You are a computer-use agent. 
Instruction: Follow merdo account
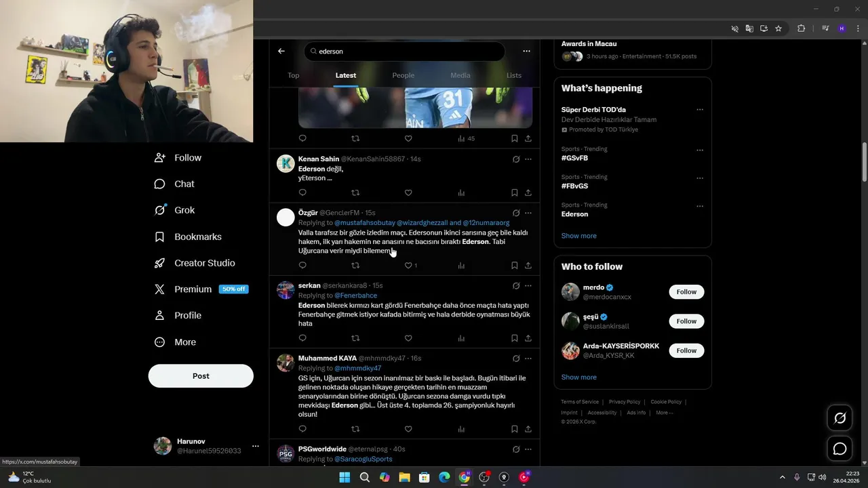pos(686,292)
